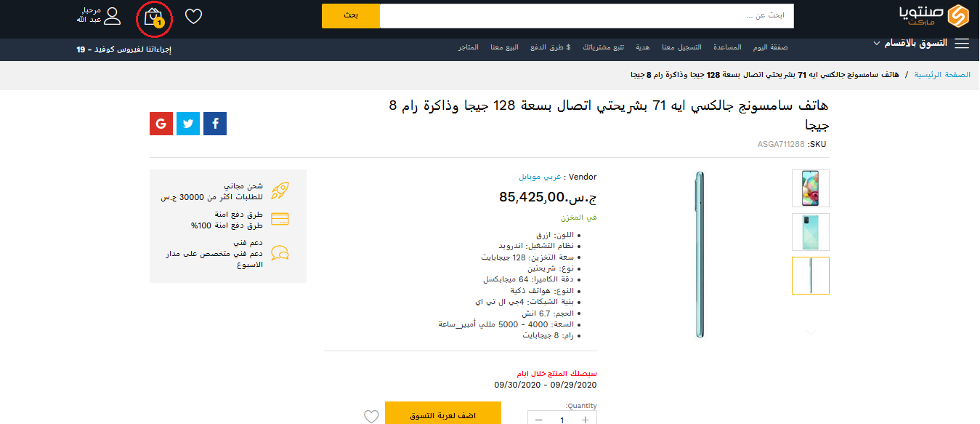This screenshot has width=980, height=424.
Task: Share product on Twitter
Action: pos(188,124)
